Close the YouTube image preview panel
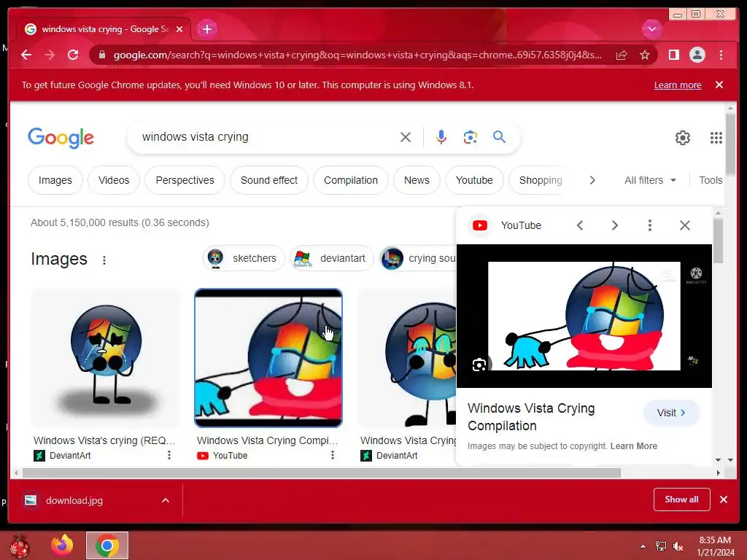 pos(684,225)
